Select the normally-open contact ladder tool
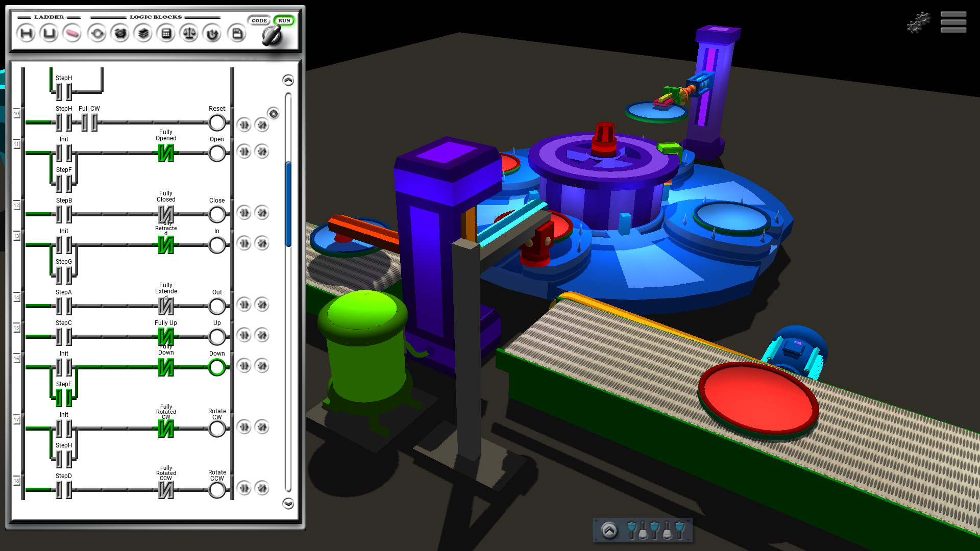Screen dimensions: 980x551 click(26, 33)
